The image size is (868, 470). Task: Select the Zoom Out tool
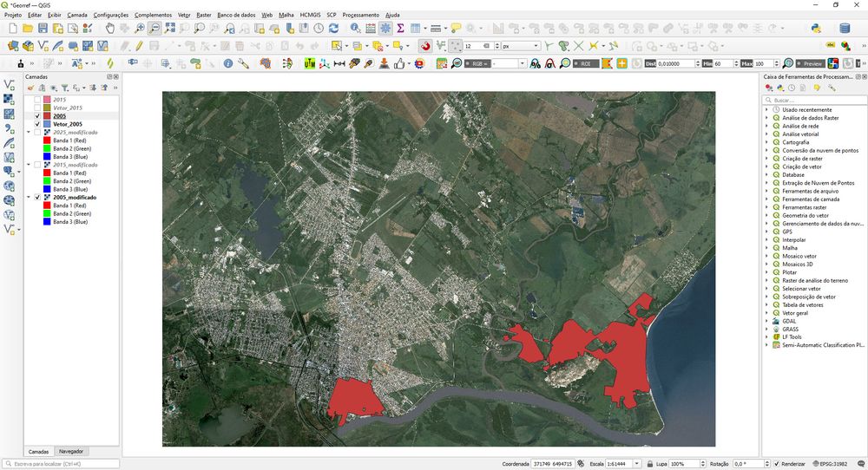pyautogui.click(x=155, y=29)
